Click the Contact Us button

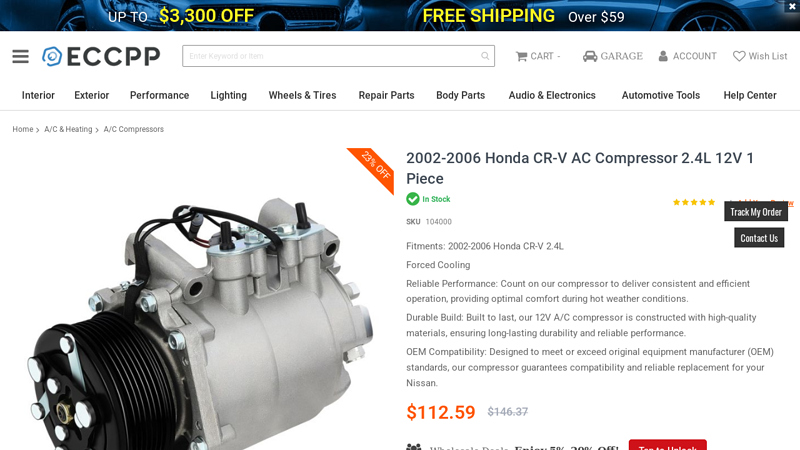(x=759, y=238)
